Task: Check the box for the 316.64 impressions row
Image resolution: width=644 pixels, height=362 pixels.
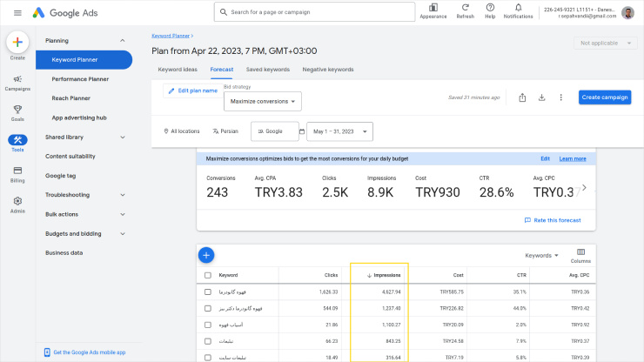Action: pyautogui.click(x=208, y=358)
